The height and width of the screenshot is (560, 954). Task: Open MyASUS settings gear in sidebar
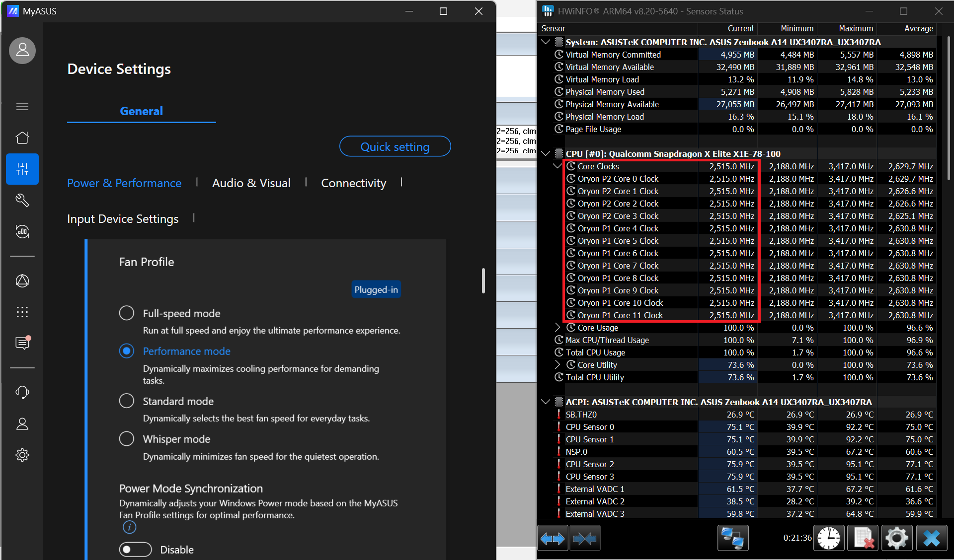(22, 455)
